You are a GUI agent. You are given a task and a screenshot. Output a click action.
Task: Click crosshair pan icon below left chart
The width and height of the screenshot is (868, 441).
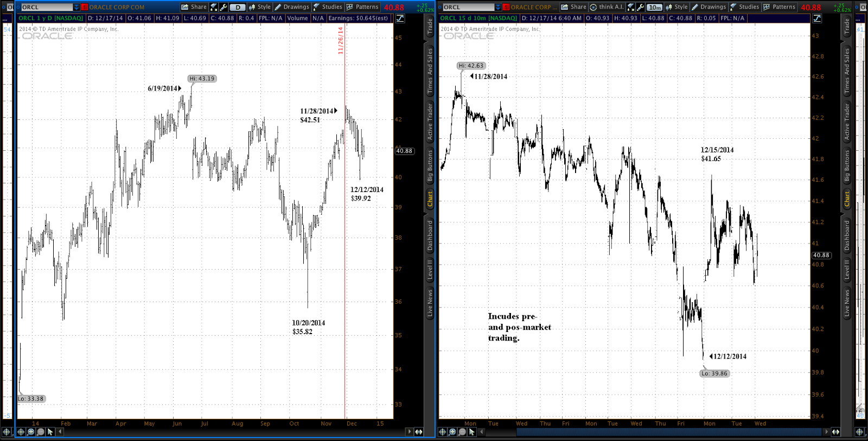coord(21,432)
